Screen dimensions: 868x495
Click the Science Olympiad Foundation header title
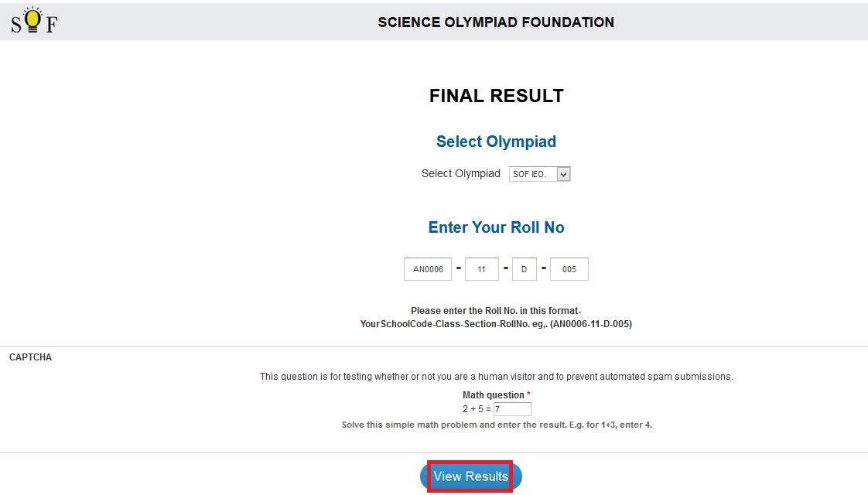[x=496, y=22]
